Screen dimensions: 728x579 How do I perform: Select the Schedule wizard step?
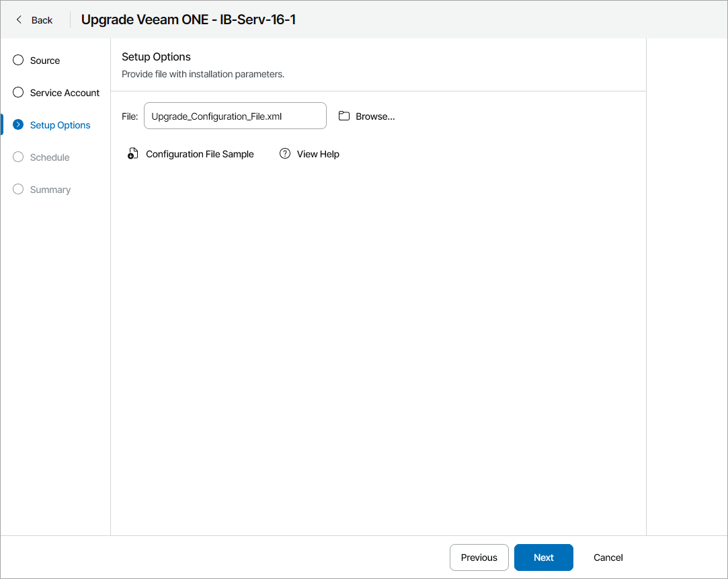click(x=50, y=157)
